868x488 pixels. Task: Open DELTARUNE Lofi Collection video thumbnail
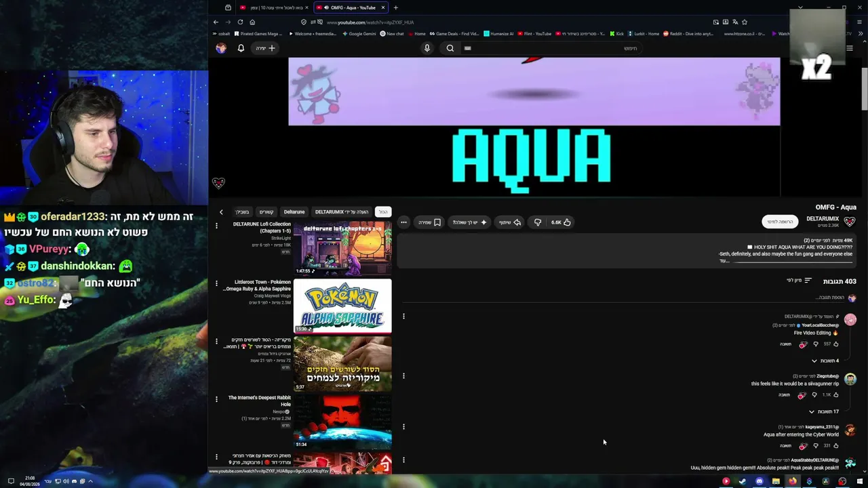point(342,248)
